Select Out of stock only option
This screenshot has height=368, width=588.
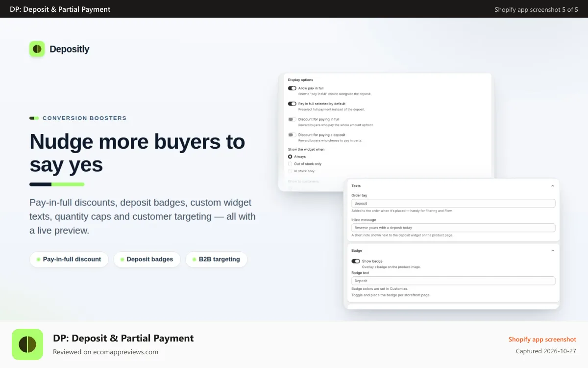[x=290, y=164]
